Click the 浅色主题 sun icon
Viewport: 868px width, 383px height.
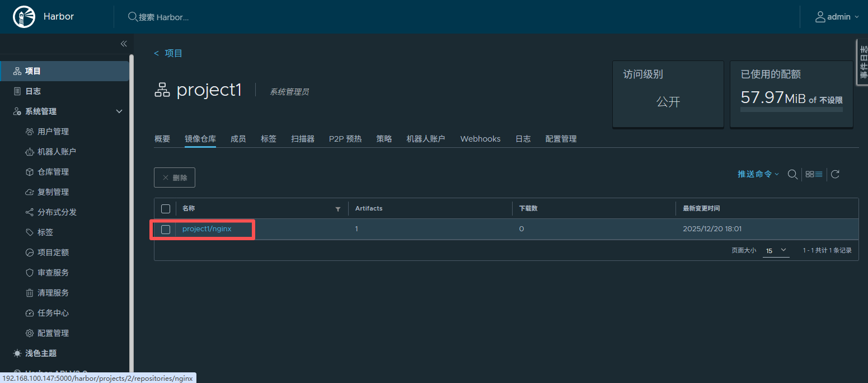pyautogui.click(x=17, y=353)
